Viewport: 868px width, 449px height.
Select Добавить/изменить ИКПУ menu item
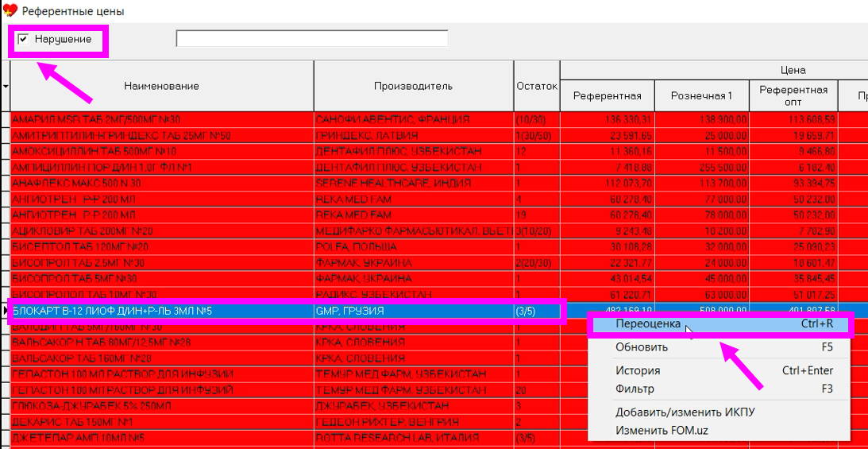click(721, 412)
